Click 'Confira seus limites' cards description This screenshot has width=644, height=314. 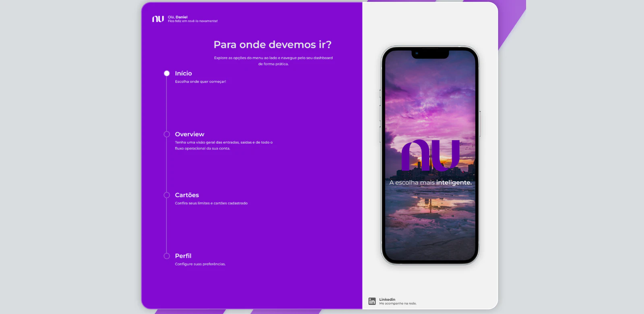211,203
